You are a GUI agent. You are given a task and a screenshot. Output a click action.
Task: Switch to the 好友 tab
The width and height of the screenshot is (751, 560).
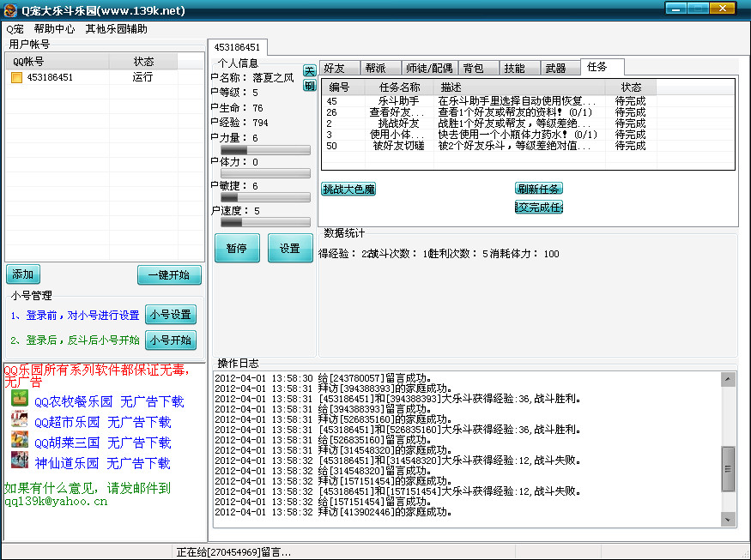(x=339, y=68)
